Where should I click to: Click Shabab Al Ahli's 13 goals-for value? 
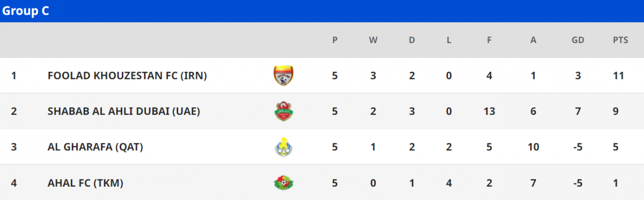[x=489, y=112]
